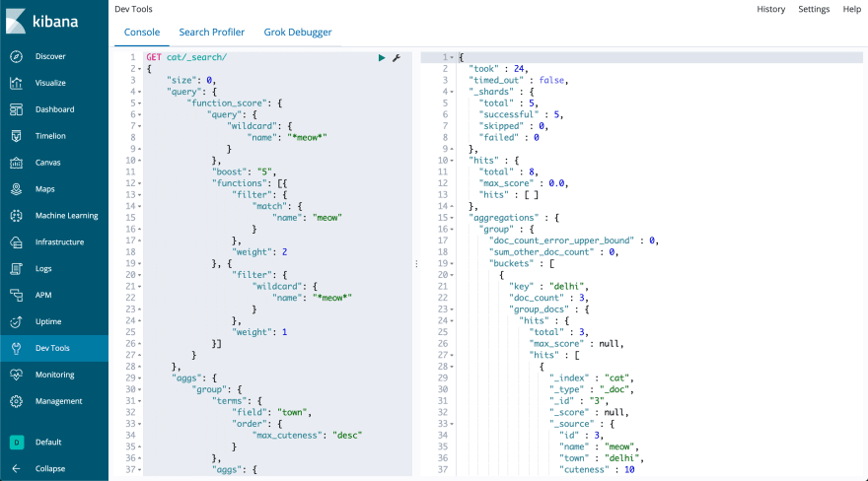Image resolution: width=868 pixels, height=481 pixels.
Task: Click "timed_out" : false in response
Action: [518, 80]
